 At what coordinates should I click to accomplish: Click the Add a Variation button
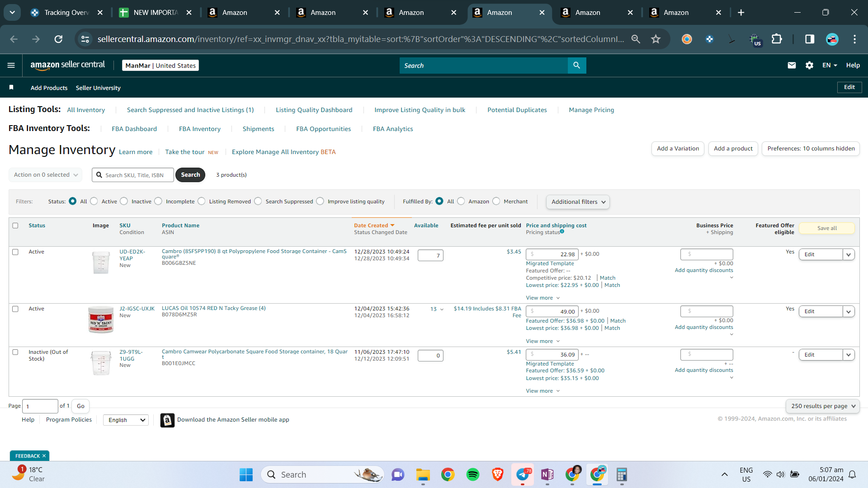[678, 149]
